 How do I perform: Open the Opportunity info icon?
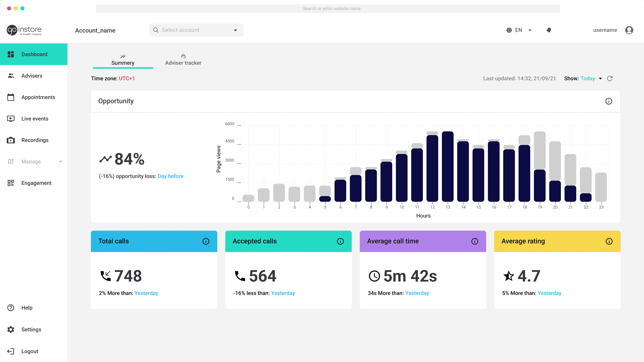608,101
